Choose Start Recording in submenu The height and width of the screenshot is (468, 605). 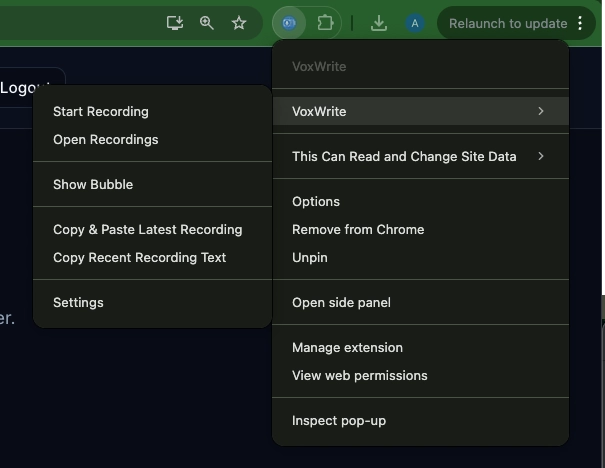[x=152, y=112]
